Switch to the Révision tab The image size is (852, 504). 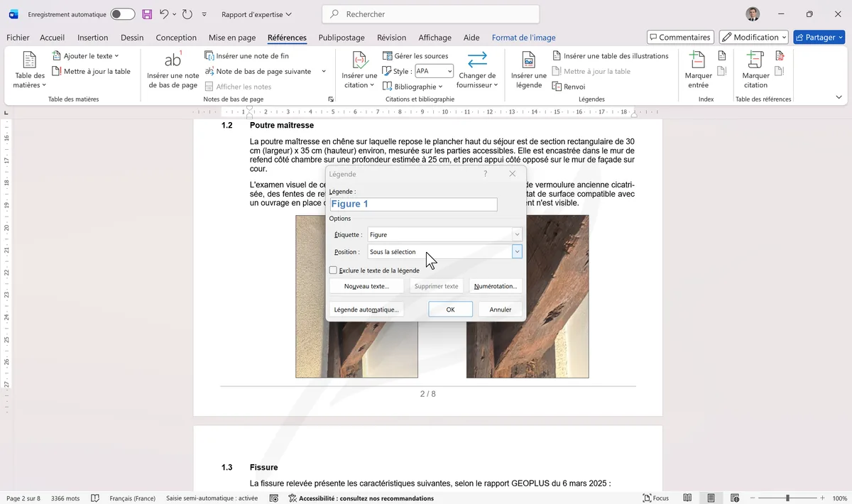click(391, 38)
